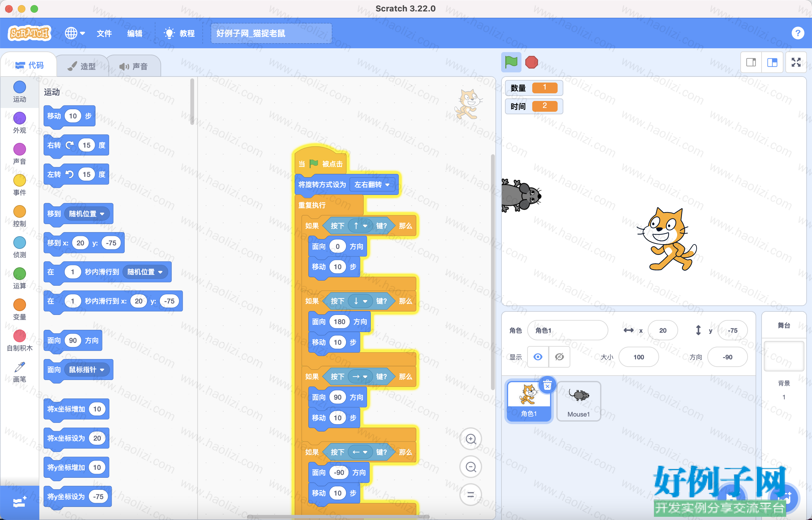812x520 pixels.
Task: Show the sprite with the eye icon
Action: pos(538,357)
